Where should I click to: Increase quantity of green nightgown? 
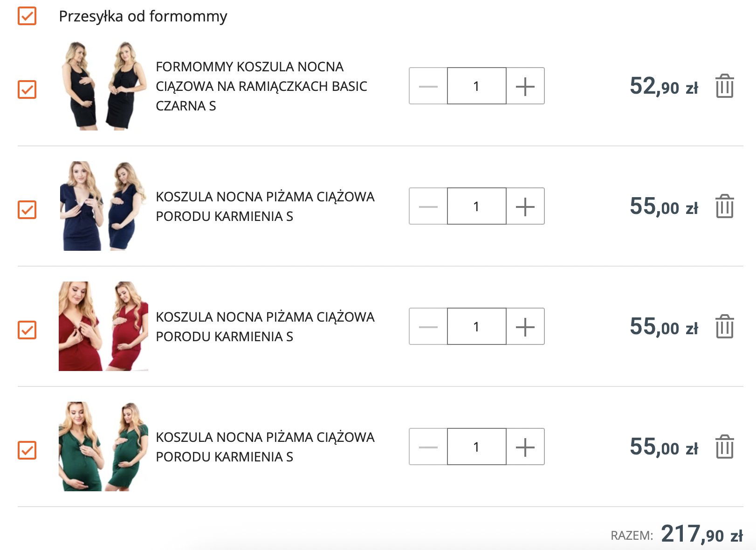(525, 447)
